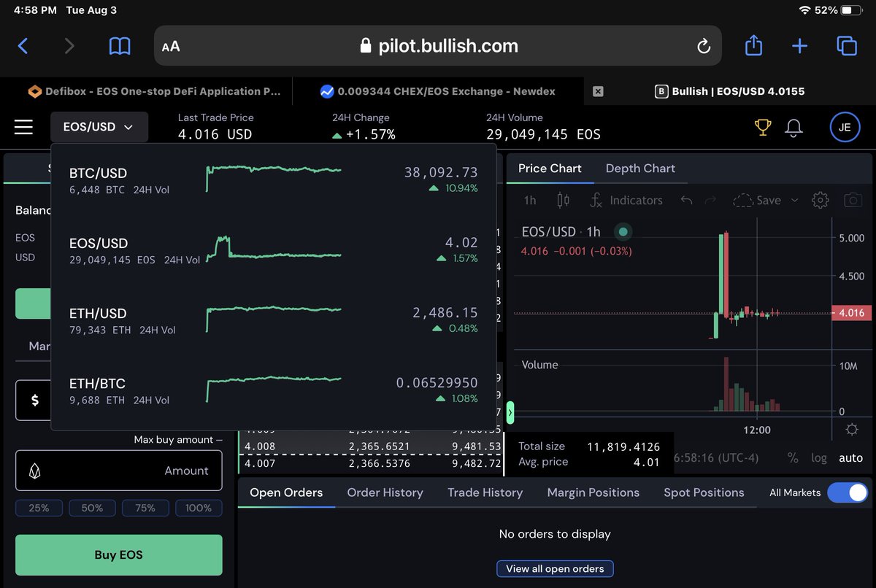The image size is (876, 588).
Task: Tap the battery 52% status indicator
Action: (839, 10)
